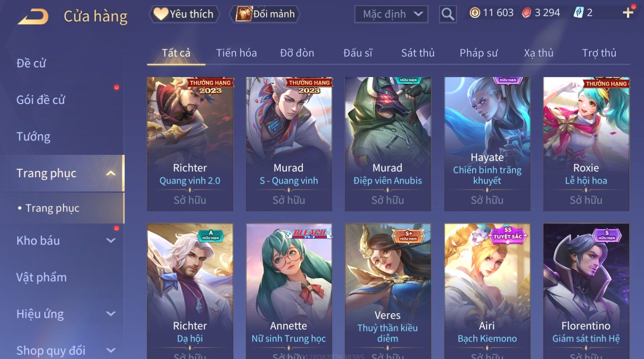
Task: Open Đổi mảnh chest exchange button
Action: click(x=265, y=14)
